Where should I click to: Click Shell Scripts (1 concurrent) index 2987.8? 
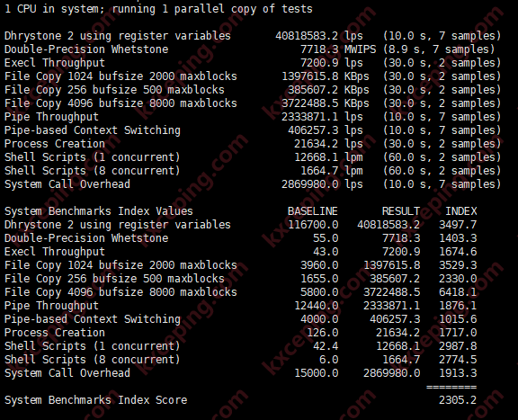click(458, 346)
